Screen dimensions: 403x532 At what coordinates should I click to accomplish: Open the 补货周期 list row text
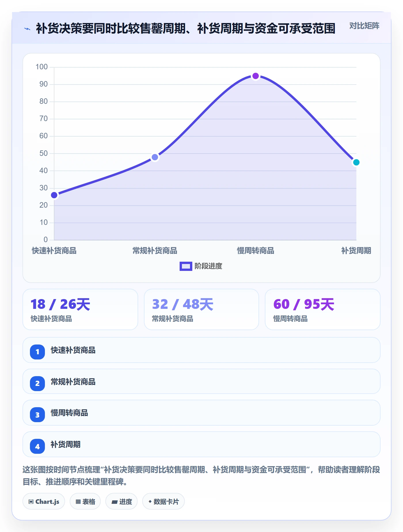click(x=66, y=445)
